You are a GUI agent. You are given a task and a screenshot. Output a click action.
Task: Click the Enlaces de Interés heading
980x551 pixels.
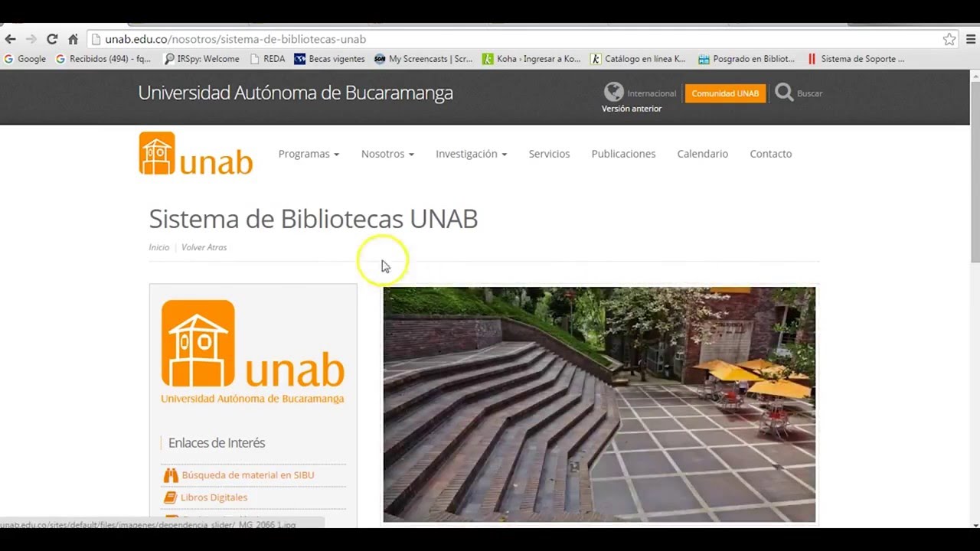[x=217, y=443]
